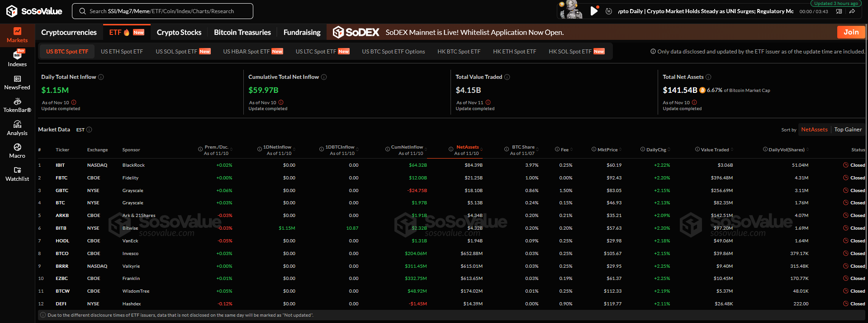
Task: Open the GBTC ticker row
Action: pos(452,190)
